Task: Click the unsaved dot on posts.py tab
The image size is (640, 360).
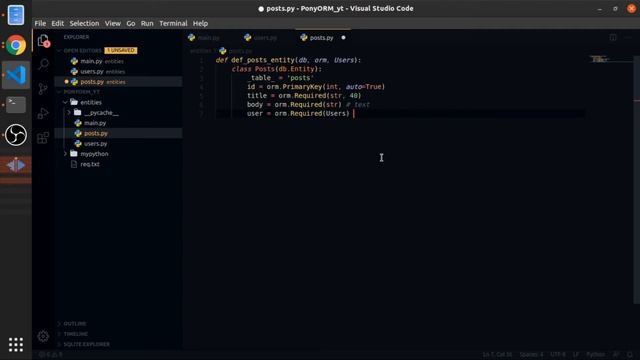Action: (343, 38)
